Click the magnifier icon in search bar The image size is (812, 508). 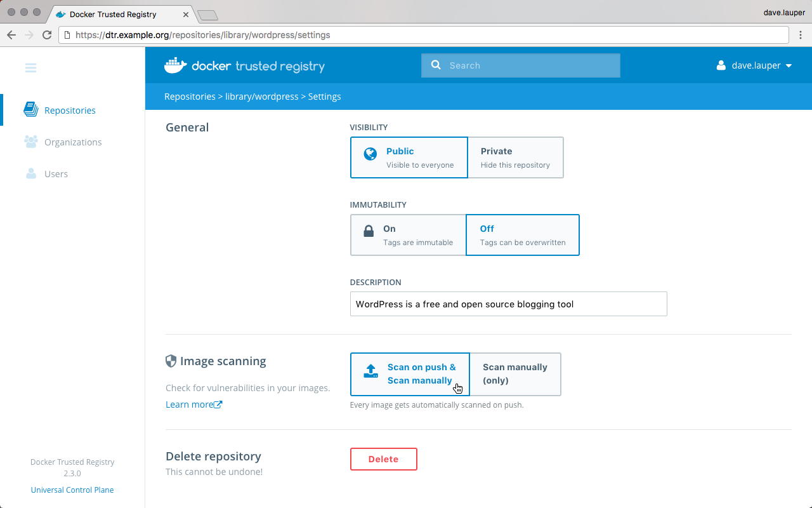click(436, 65)
